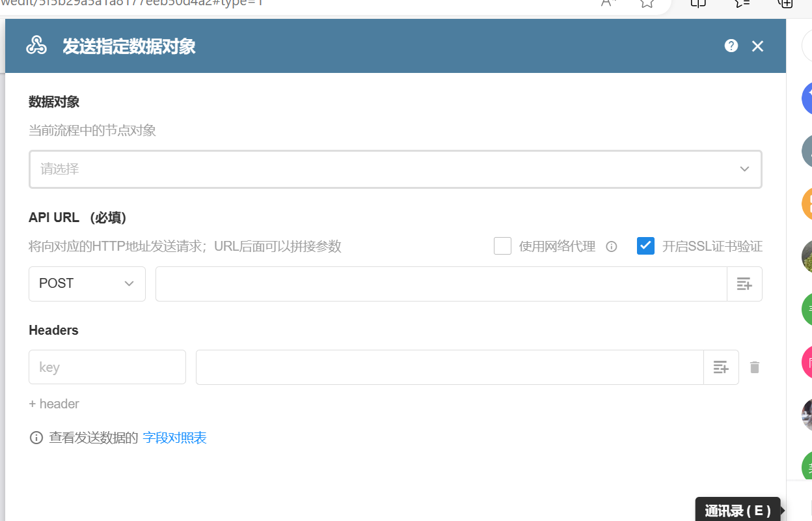Image resolution: width=812 pixels, height=521 pixels.
Task: Click info icon before 查看发送数据的 text
Action: [36, 437]
